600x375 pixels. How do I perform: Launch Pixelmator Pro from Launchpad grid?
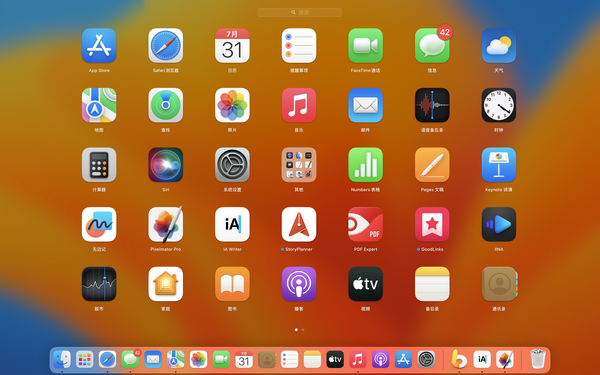(x=165, y=225)
